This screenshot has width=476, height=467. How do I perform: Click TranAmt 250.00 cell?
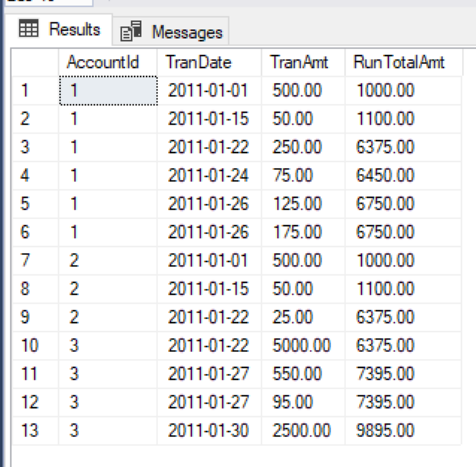coord(303,148)
